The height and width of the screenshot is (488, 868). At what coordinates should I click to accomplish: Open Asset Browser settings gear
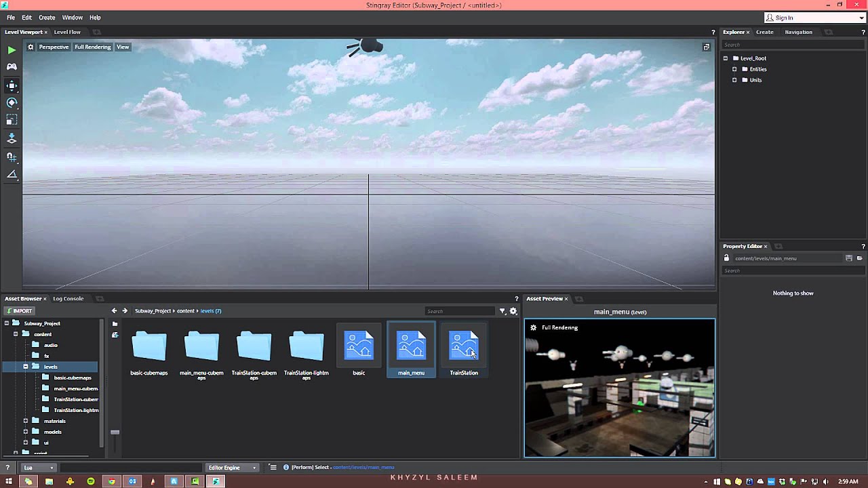(x=513, y=311)
